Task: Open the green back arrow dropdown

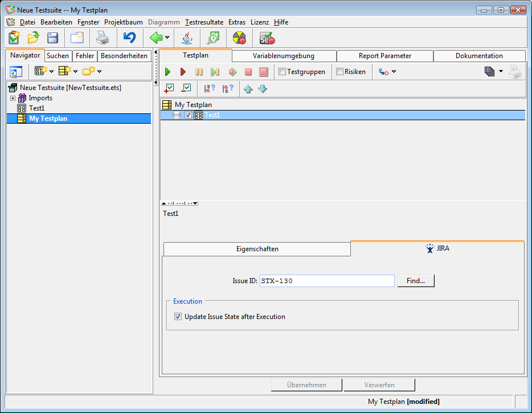Action: point(167,38)
